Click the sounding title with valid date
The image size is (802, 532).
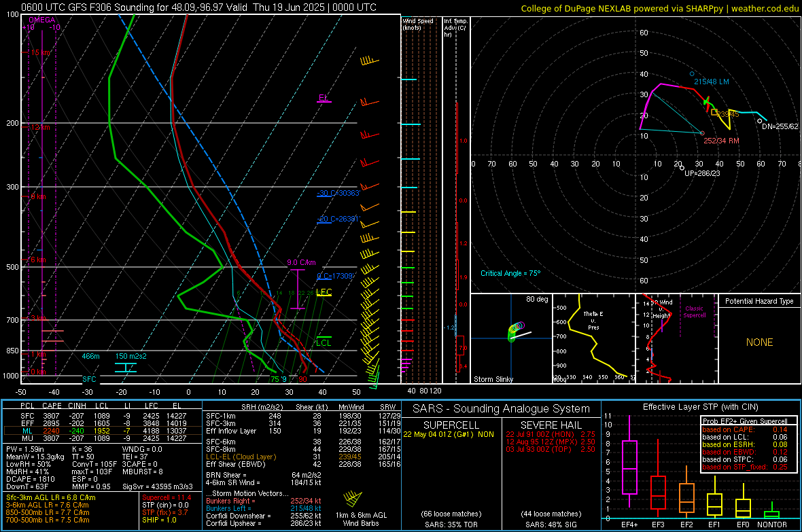click(198, 7)
